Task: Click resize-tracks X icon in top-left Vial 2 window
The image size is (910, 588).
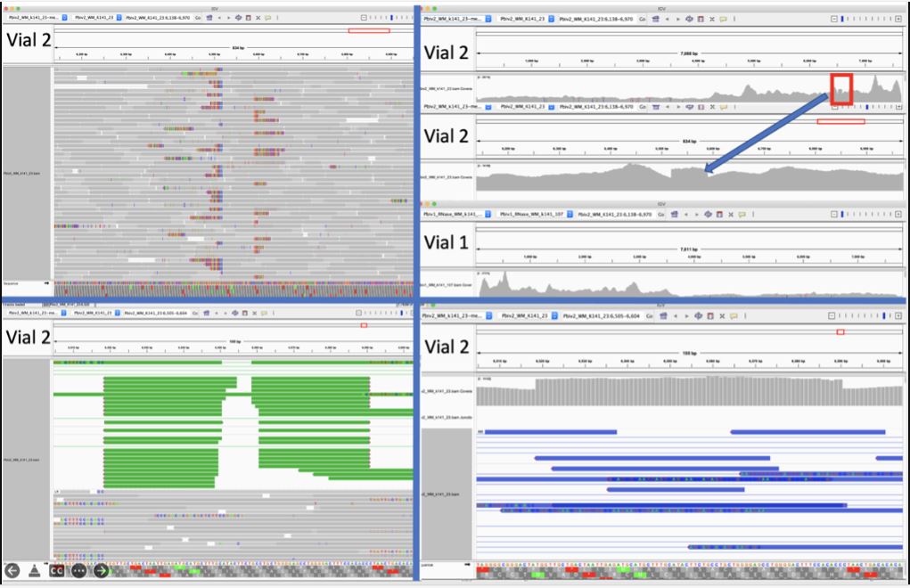Action: point(258,18)
